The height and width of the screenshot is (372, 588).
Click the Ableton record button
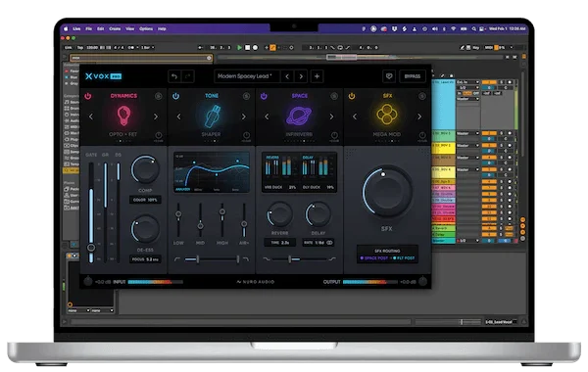coord(256,48)
